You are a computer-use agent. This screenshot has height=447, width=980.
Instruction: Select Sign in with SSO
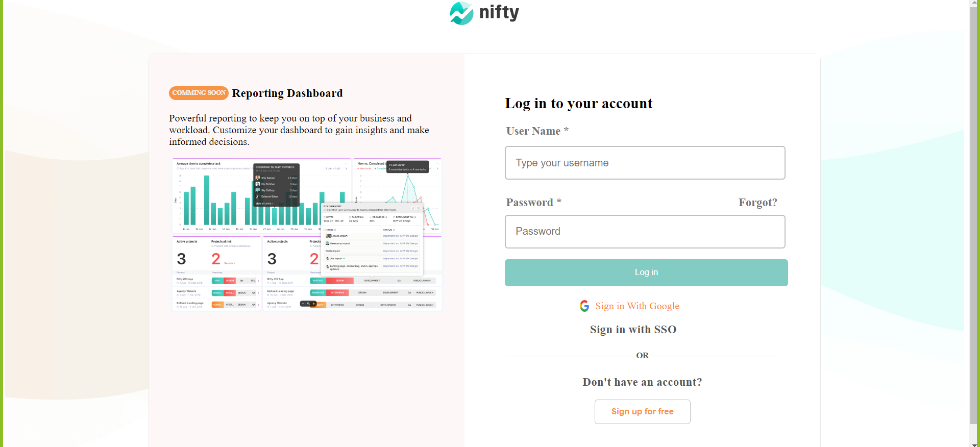click(x=633, y=330)
